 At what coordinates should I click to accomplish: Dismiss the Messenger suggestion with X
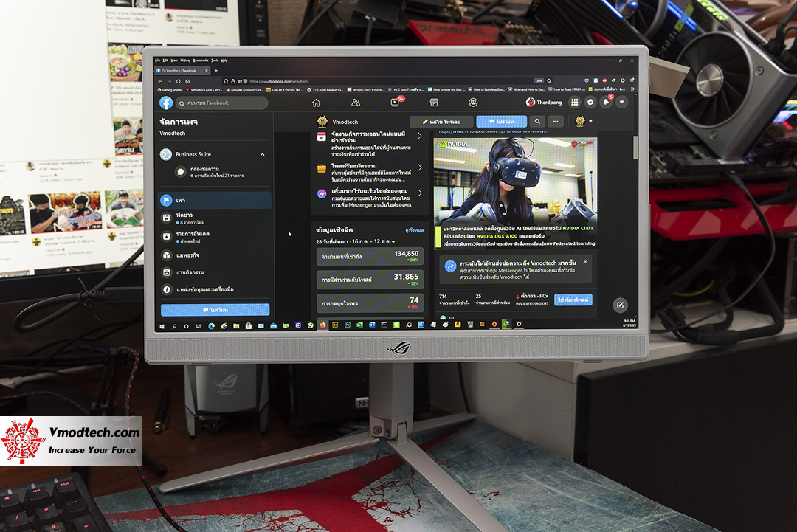point(585,262)
